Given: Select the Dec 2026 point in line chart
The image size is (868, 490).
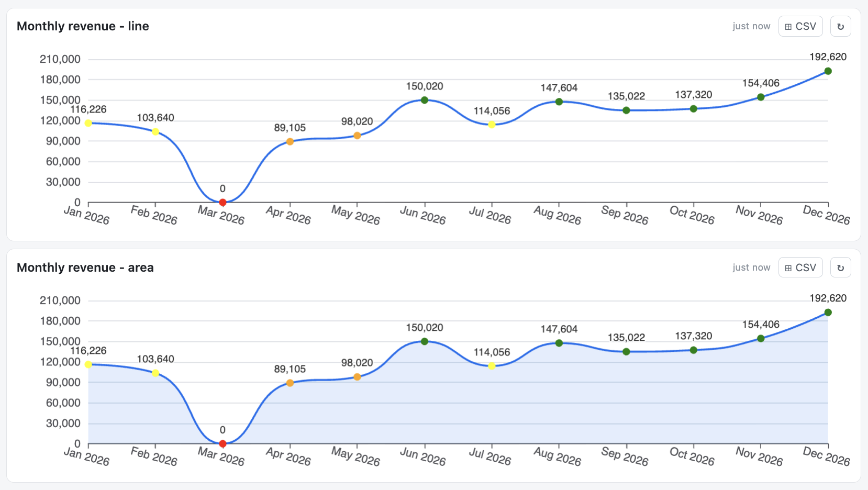Looking at the screenshot, I should pos(828,71).
